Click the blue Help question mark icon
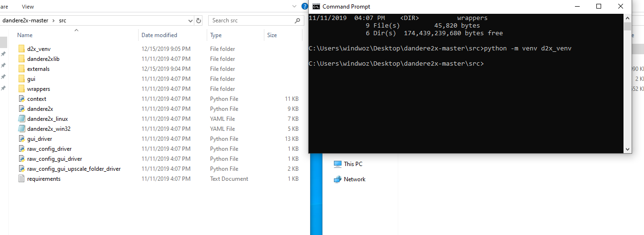 pyautogui.click(x=305, y=7)
